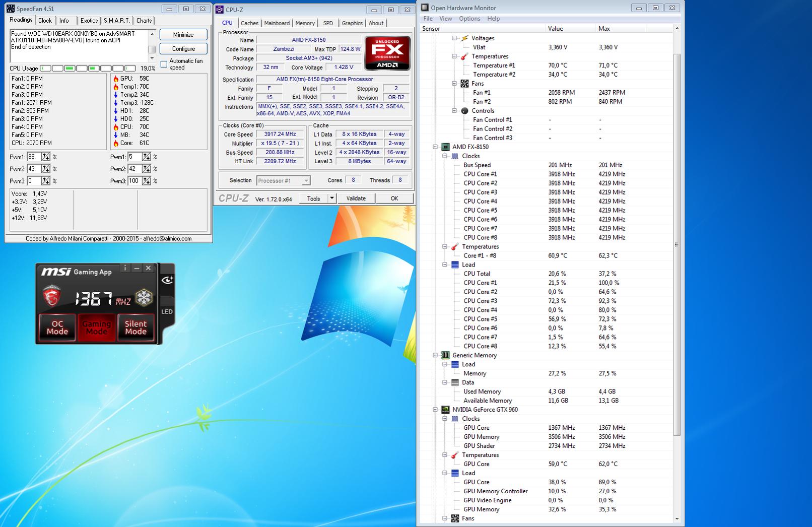Image resolution: width=812 pixels, height=527 pixels.
Task: Open the Tools dropdown arrow in CPU-Z
Action: pos(332,199)
